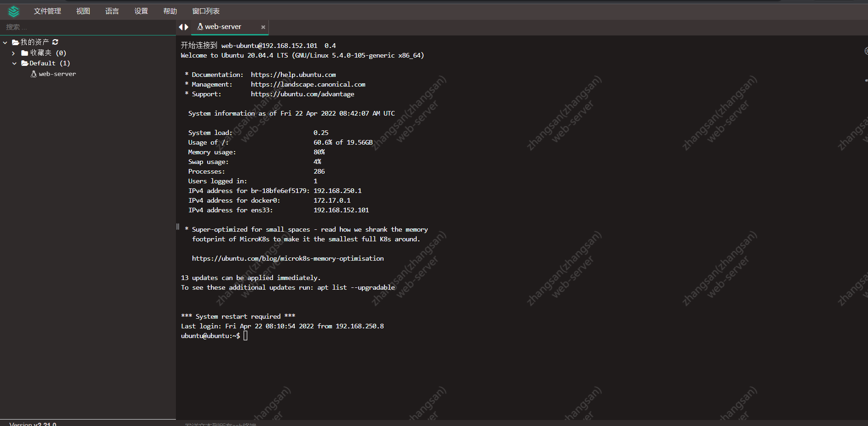Click the terminal prompt ubuntu@ubuntu:~$
This screenshot has width=868, height=426.
pos(210,336)
